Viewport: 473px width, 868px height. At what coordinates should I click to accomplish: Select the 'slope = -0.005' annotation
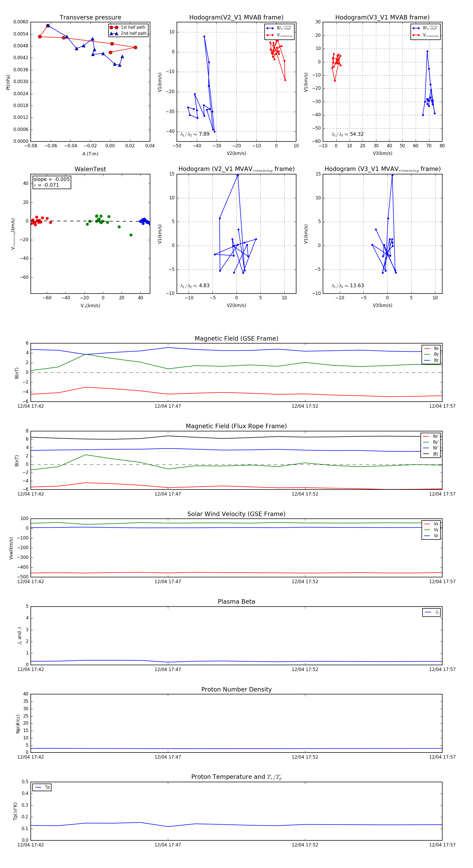click(x=52, y=179)
